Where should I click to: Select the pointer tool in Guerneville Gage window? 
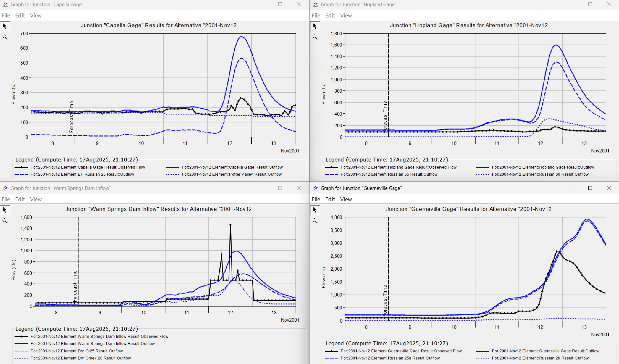click(315, 210)
